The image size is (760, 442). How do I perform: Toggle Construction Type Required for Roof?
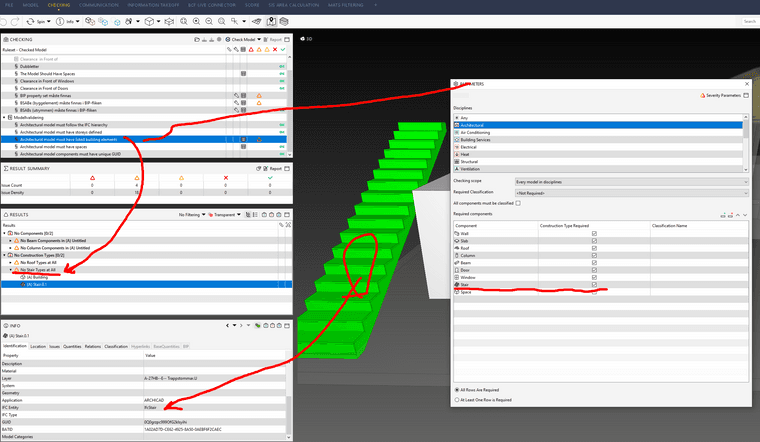pos(594,248)
